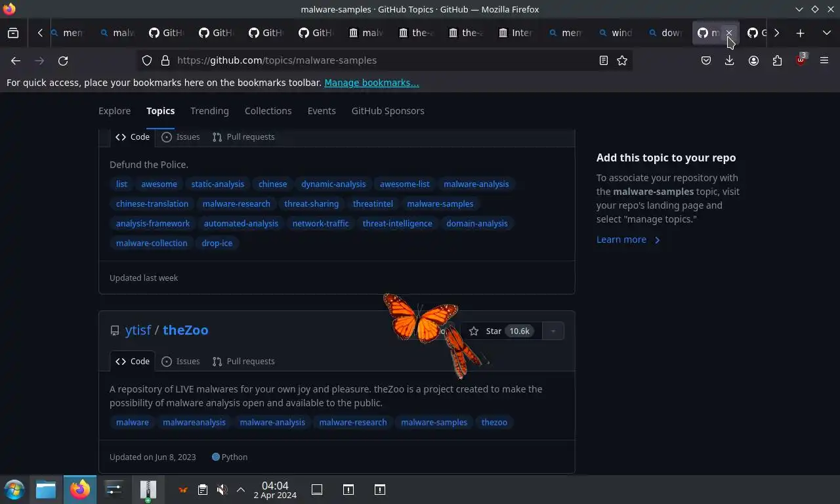Click the Python language label
This screenshot has width=840, height=504.
(x=230, y=457)
